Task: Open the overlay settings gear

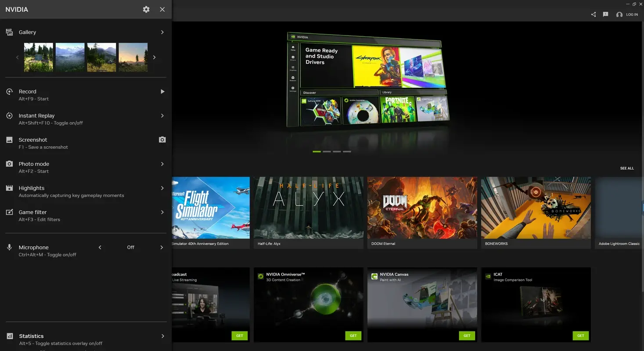Action: (x=146, y=9)
